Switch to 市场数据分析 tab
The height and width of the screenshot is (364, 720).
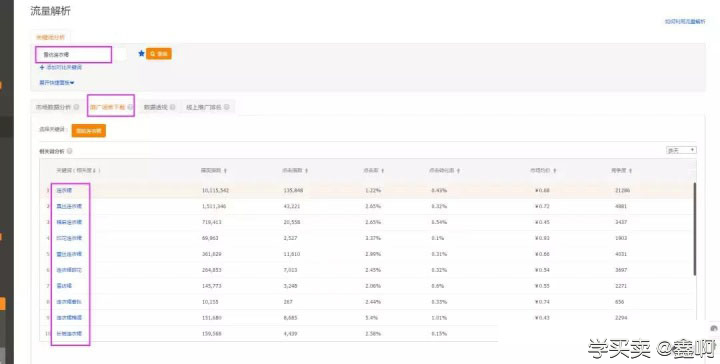coord(53,107)
